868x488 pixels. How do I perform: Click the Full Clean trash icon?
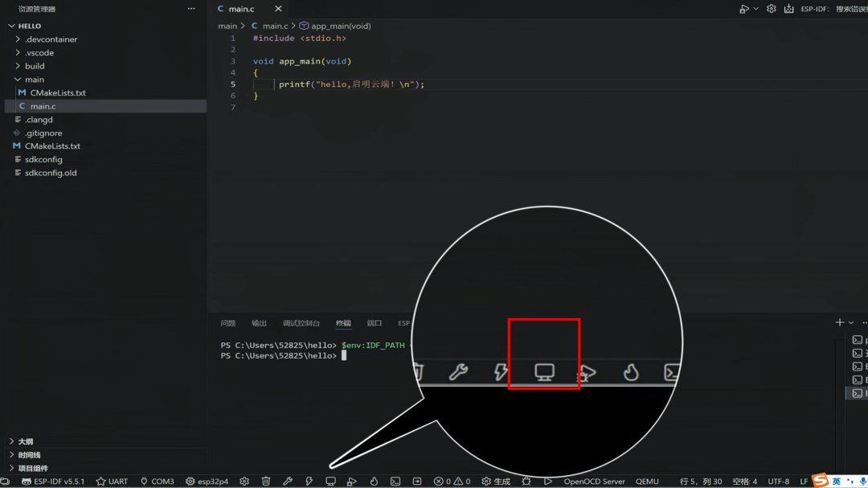(x=266, y=482)
